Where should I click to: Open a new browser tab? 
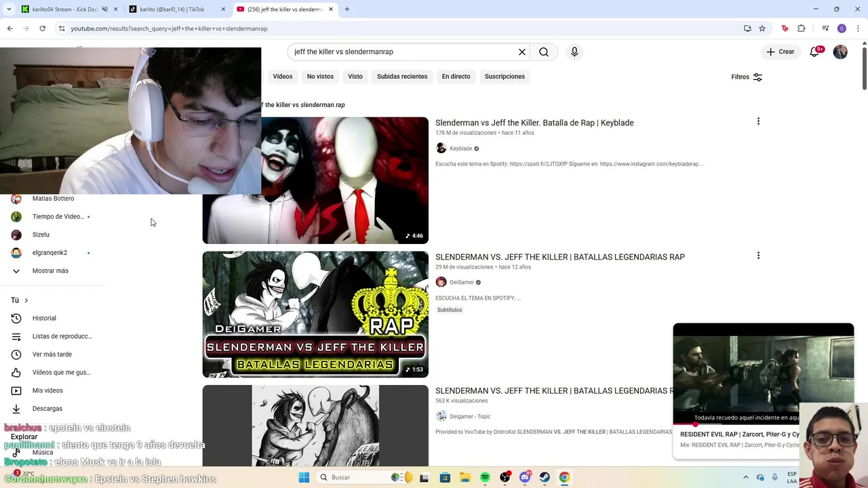pyautogui.click(x=347, y=9)
